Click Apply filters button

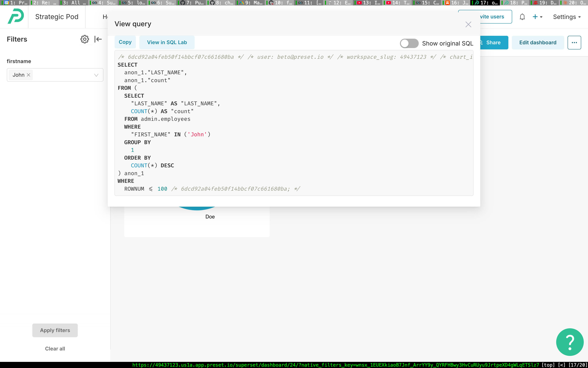point(55,330)
